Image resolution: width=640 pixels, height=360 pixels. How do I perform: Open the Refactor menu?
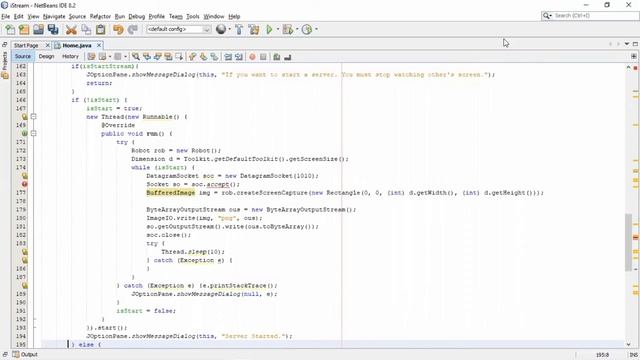point(100,16)
